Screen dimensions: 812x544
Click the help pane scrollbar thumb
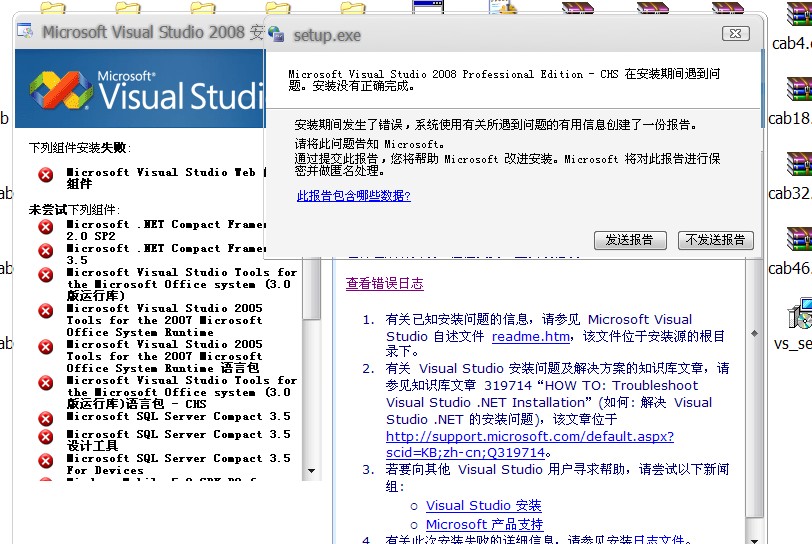pos(754,388)
